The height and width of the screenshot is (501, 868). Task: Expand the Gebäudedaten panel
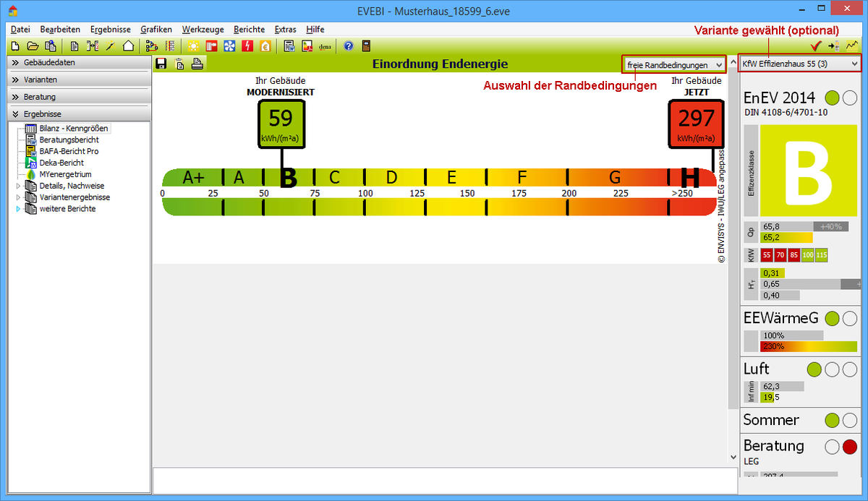click(x=78, y=62)
